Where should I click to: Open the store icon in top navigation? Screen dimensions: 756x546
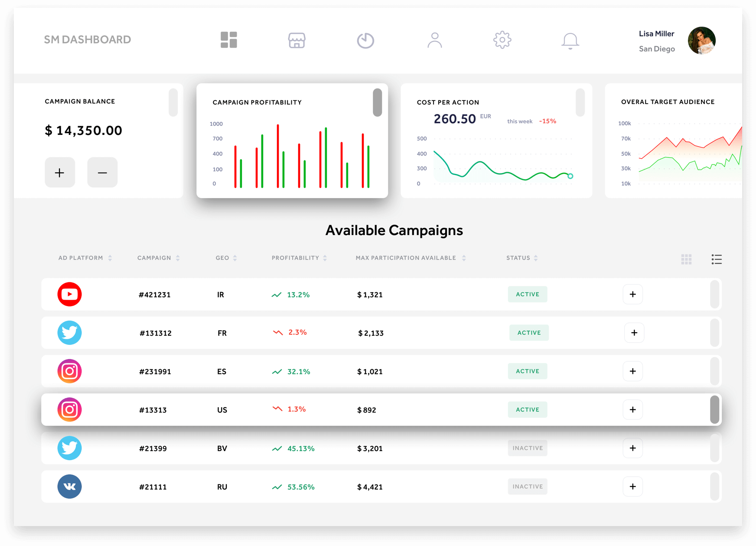[297, 40]
